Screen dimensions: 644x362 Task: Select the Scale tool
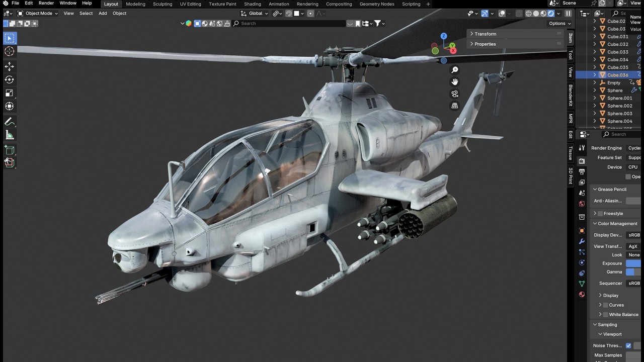pos(9,93)
